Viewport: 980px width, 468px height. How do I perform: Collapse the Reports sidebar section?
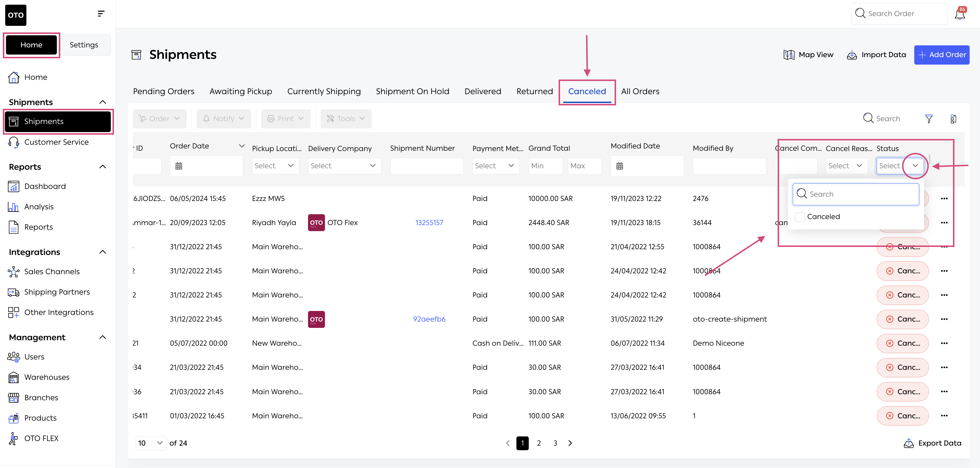point(102,167)
